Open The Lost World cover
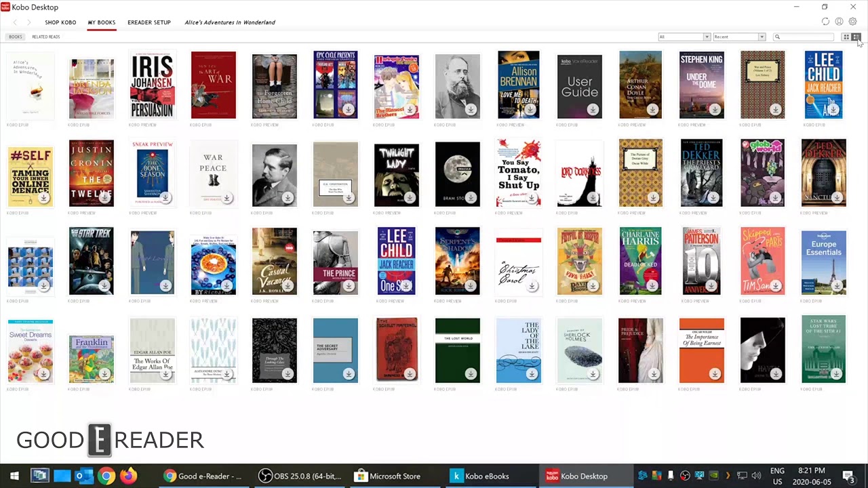Image resolution: width=868 pixels, height=488 pixels. 458,350
